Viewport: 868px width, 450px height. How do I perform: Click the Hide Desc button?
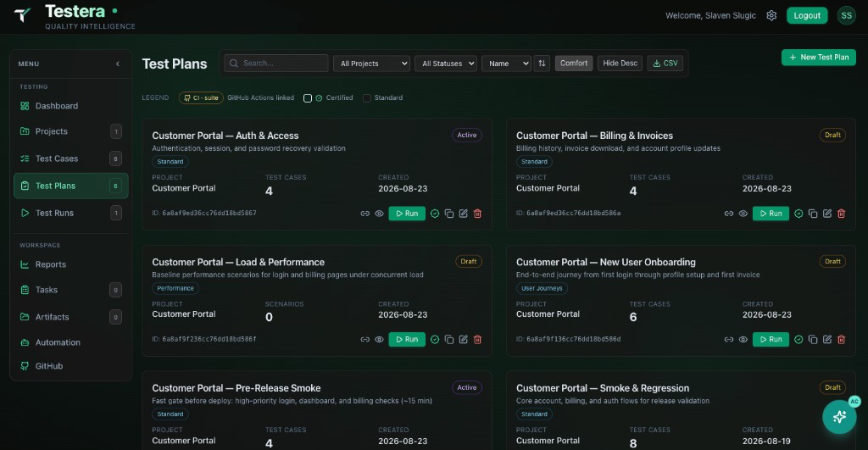tap(620, 63)
